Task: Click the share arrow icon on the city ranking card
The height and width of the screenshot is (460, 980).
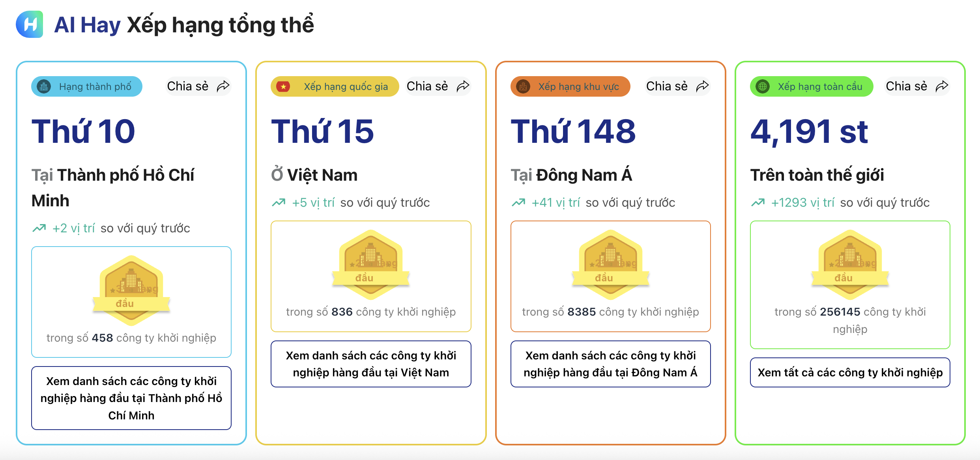Action: pos(223,85)
